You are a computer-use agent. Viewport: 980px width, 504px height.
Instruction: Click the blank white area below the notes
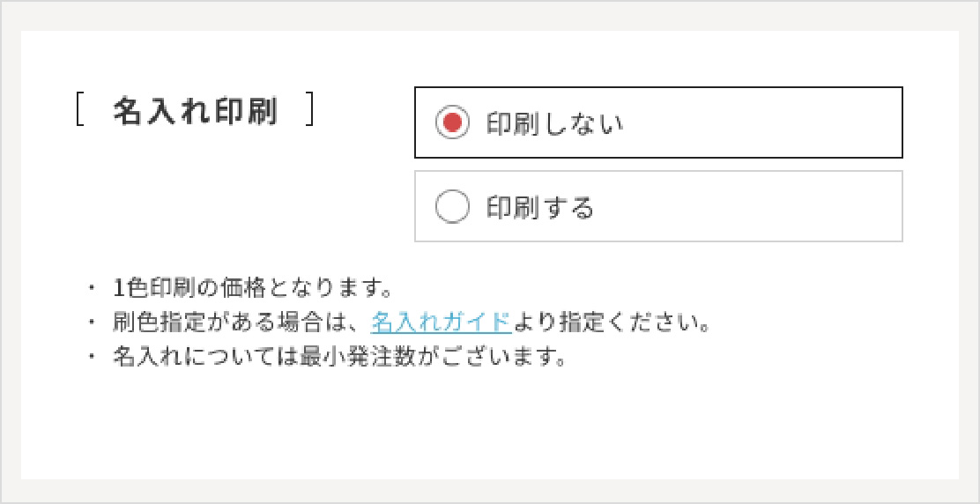click(485, 427)
